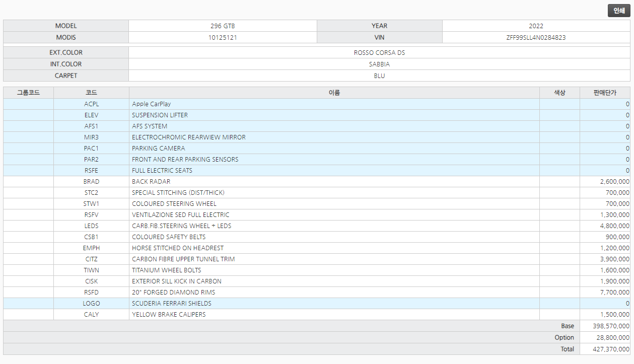
Task: Select the VIN ZFF99SLL4N0284823
Action: pyautogui.click(x=536, y=37)
